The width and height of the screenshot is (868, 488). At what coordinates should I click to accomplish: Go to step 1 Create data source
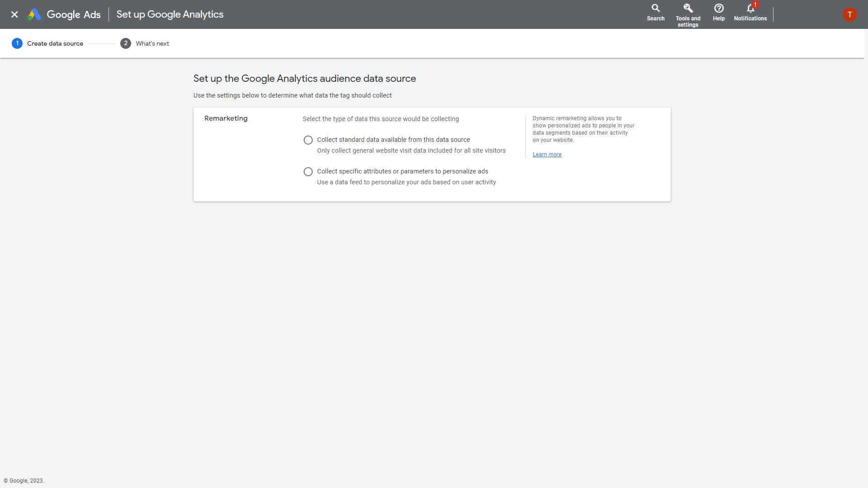coord(47,43)
